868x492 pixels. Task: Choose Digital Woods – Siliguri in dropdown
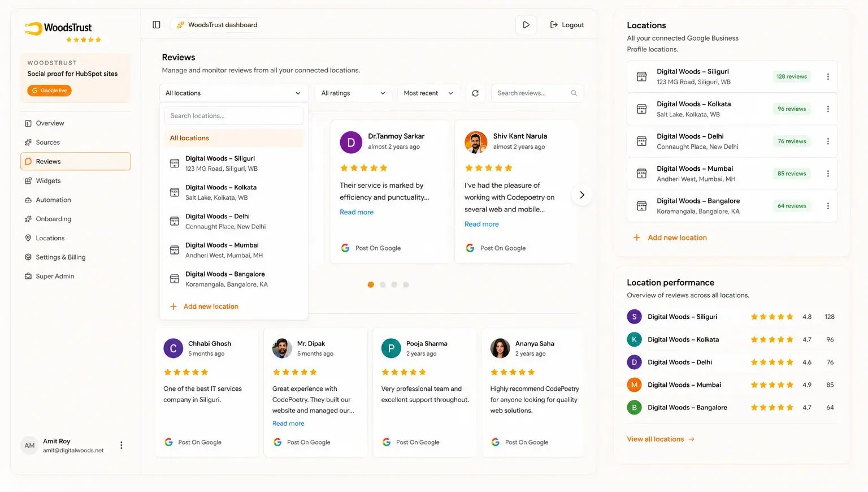pos(234,163)
